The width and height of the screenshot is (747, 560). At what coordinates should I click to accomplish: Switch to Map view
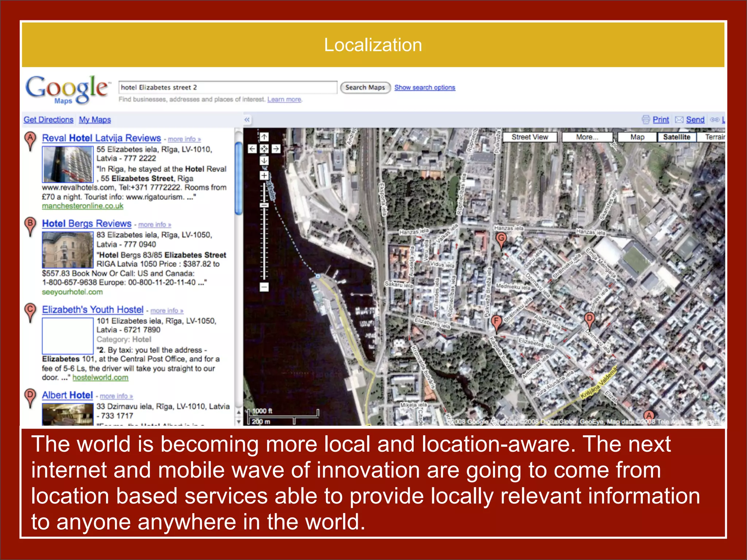(637, 137)
